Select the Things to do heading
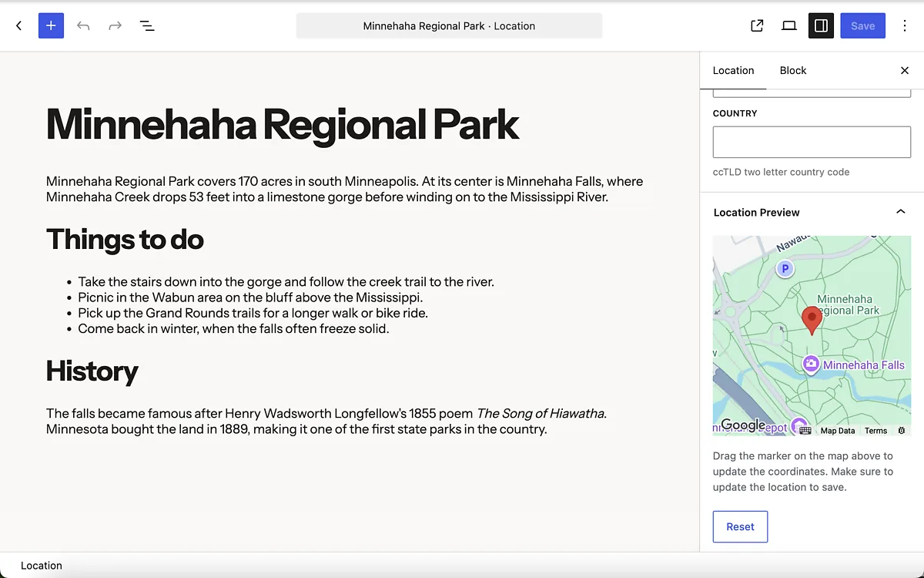924x578 pixels. (125, 239)
